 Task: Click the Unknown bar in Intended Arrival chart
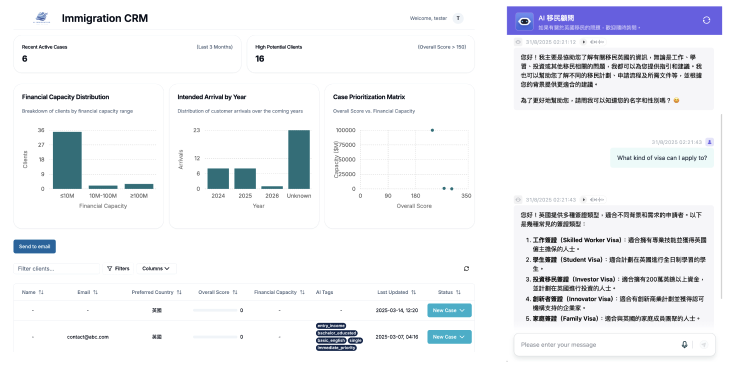299,159
